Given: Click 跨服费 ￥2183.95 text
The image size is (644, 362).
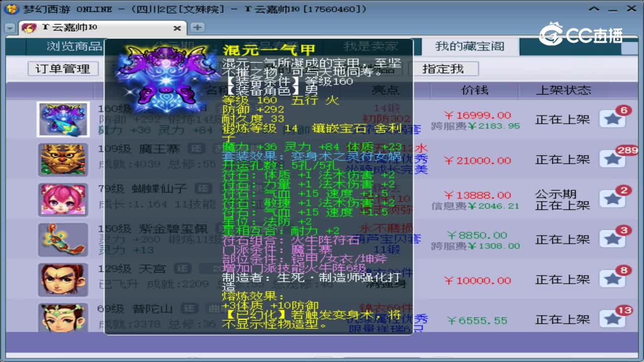Looking at the screenshot, I should (x=475, y=126).
